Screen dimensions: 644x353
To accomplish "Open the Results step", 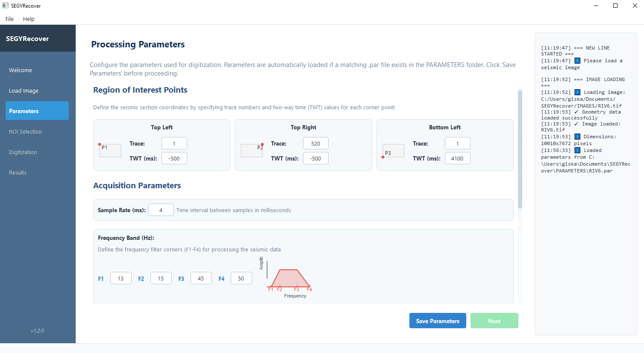I will tap(37, 172).
